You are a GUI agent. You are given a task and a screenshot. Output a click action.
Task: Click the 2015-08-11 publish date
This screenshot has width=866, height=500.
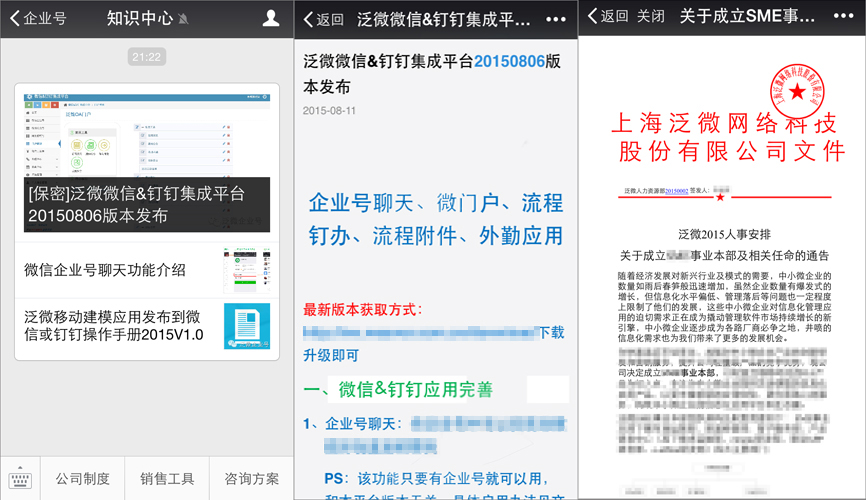click(x=329, y=110)
